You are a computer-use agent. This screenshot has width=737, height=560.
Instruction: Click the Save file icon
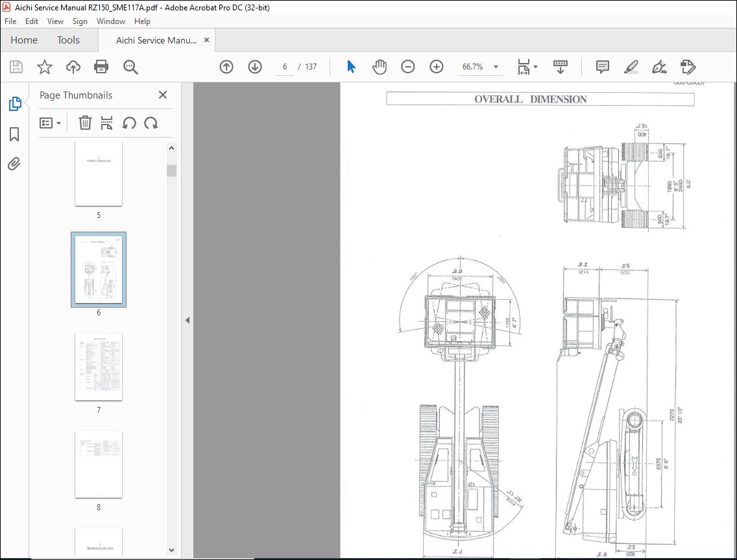pos(16,67)
